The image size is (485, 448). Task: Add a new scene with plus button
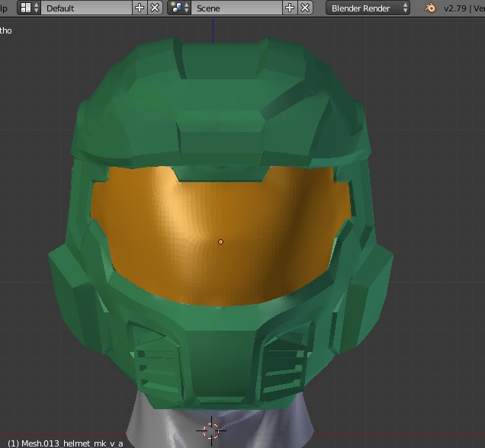click(290, 8)
